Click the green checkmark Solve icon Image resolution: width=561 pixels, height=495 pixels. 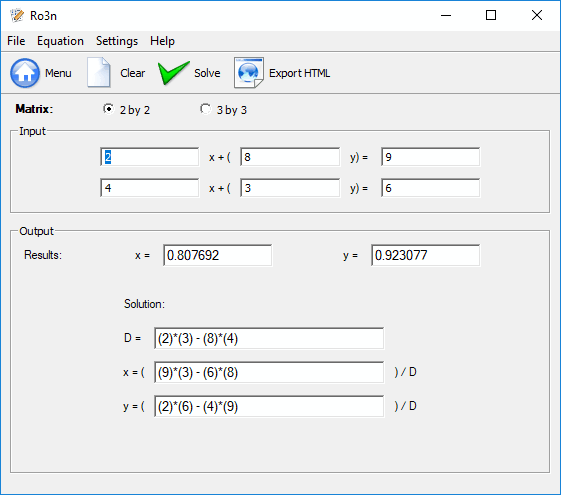click(x=174, y=73)
